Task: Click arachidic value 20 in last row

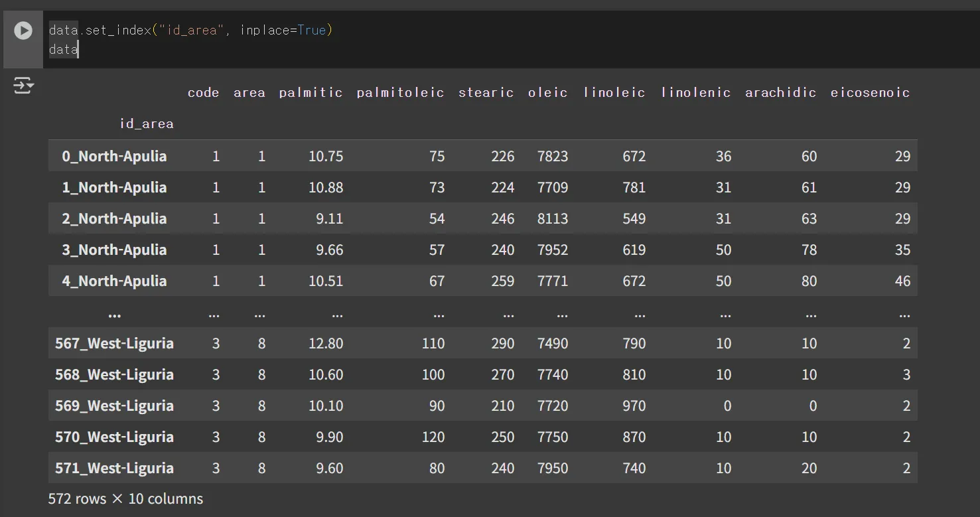Action: pyautogui.click(x=809, y=469)
